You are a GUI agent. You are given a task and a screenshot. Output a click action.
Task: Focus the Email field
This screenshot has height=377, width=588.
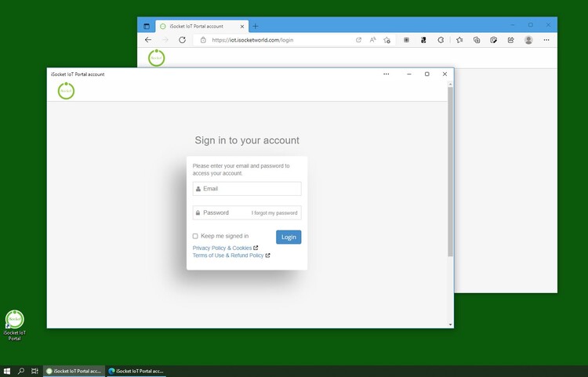pyautogui.click(x=247, y=188)
